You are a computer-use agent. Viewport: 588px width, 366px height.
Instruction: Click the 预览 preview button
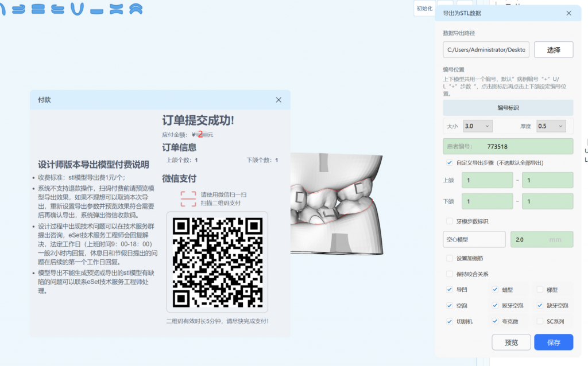tap(511, 342)
